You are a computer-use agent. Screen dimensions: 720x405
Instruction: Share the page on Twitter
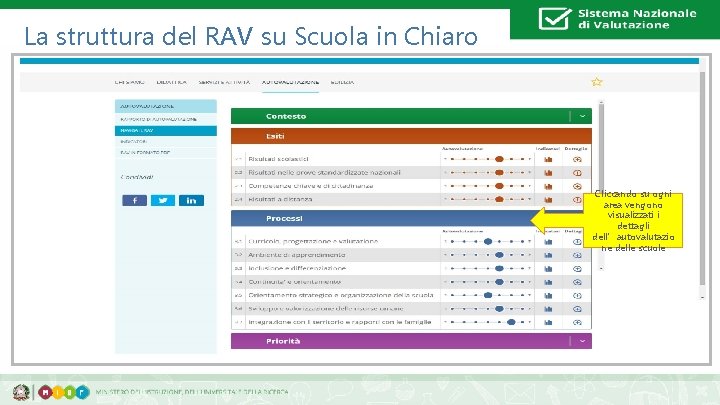coord(163,200)
